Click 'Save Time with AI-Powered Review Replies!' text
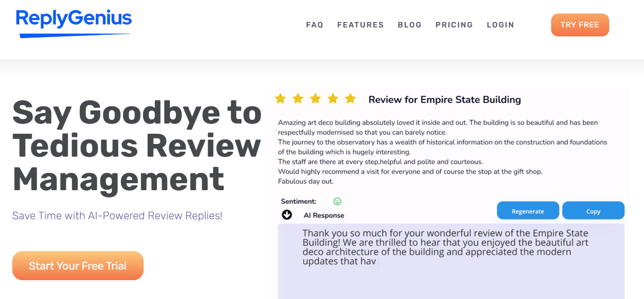 pos(117,216)
